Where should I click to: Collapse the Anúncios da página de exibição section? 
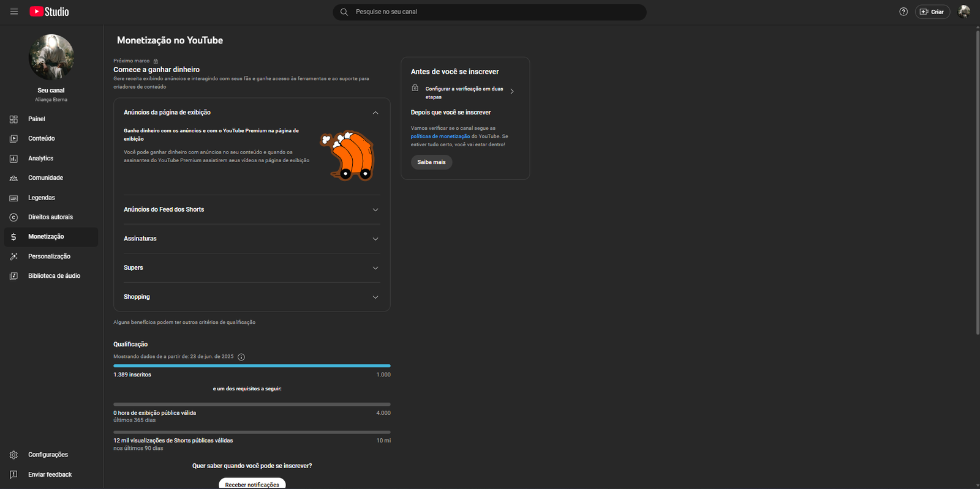point(375,113)
